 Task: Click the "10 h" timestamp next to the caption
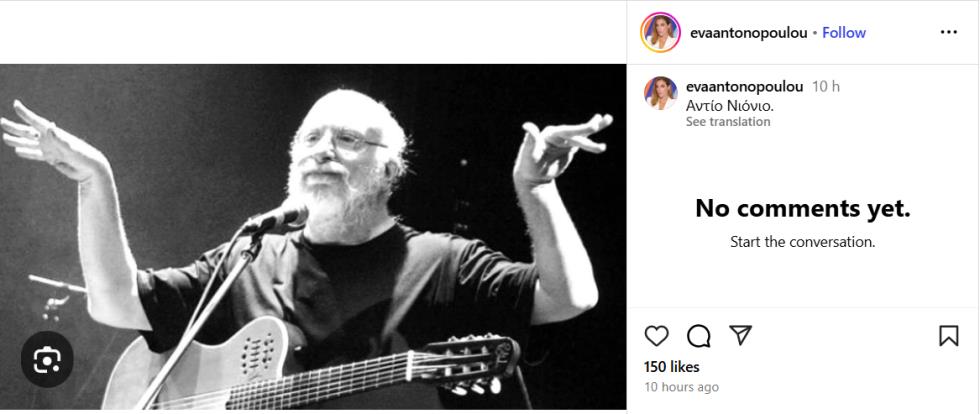click(x=826, y=86)
